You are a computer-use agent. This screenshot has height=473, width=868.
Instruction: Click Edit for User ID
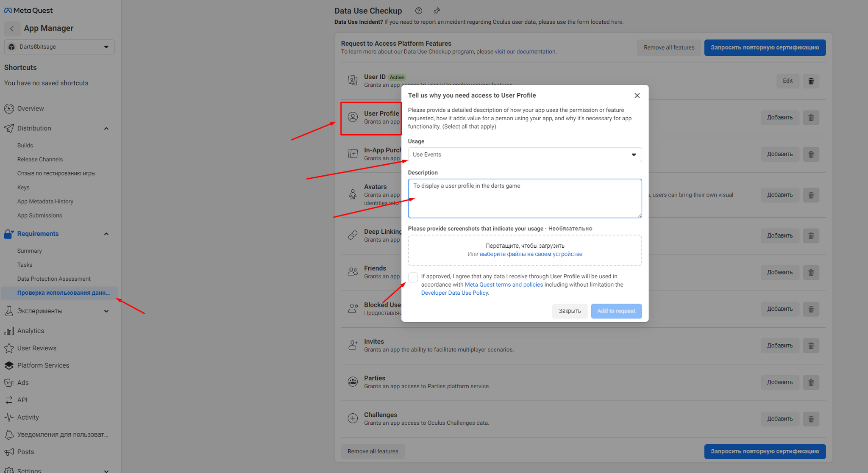point(787,81)
